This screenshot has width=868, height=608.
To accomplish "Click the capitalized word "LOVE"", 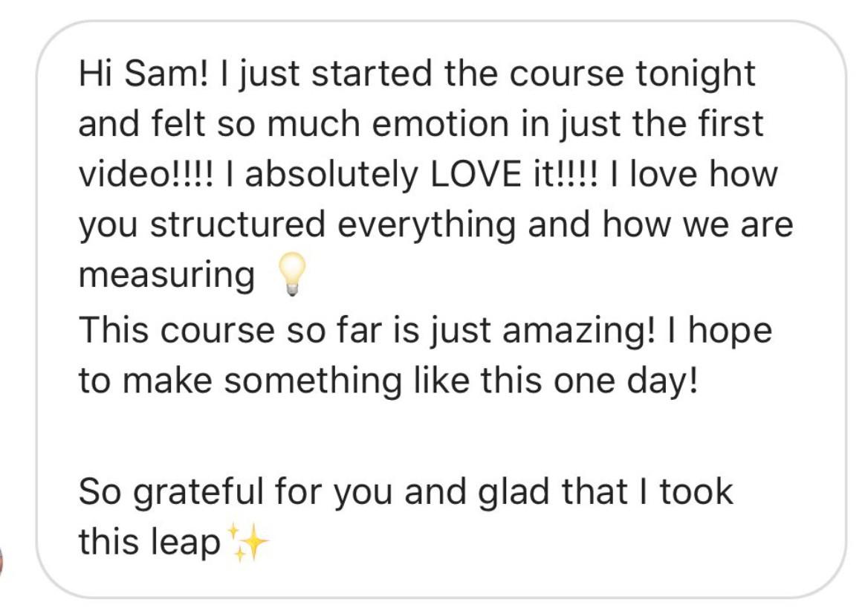I will (475, 174).
